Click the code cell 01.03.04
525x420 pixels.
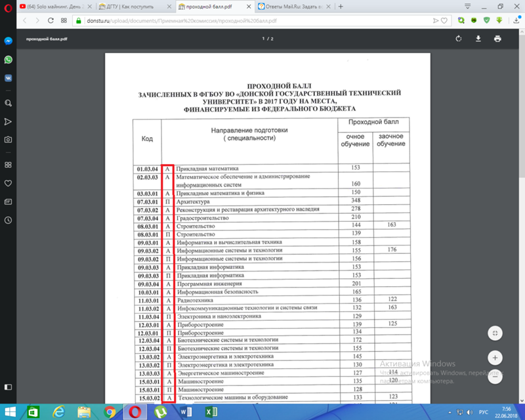click(x=147, y=169)
